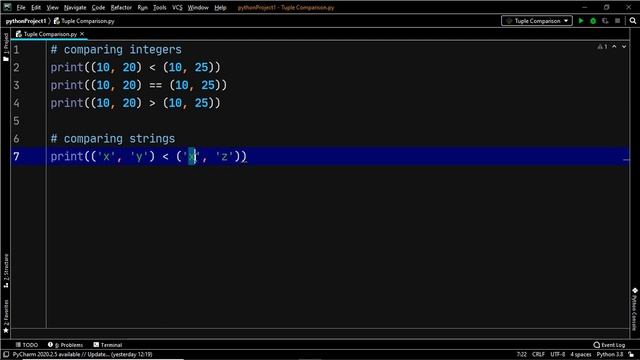
Task: Click the green Run button
Action: [x=581, y=21]
